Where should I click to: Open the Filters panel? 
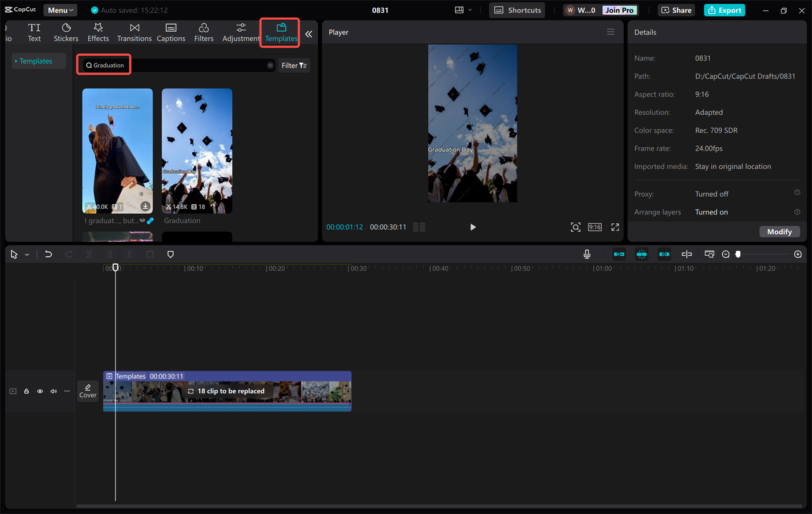204,32
